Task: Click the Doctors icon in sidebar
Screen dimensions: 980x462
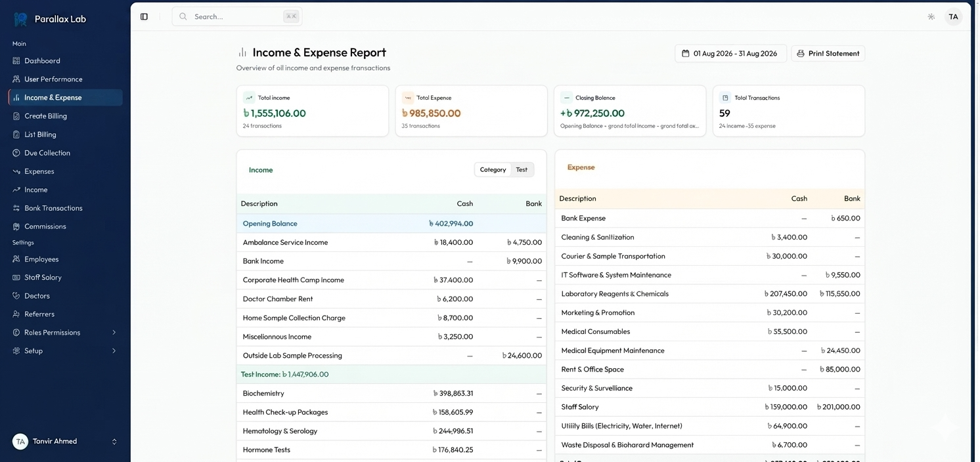Action: point(16,296)
